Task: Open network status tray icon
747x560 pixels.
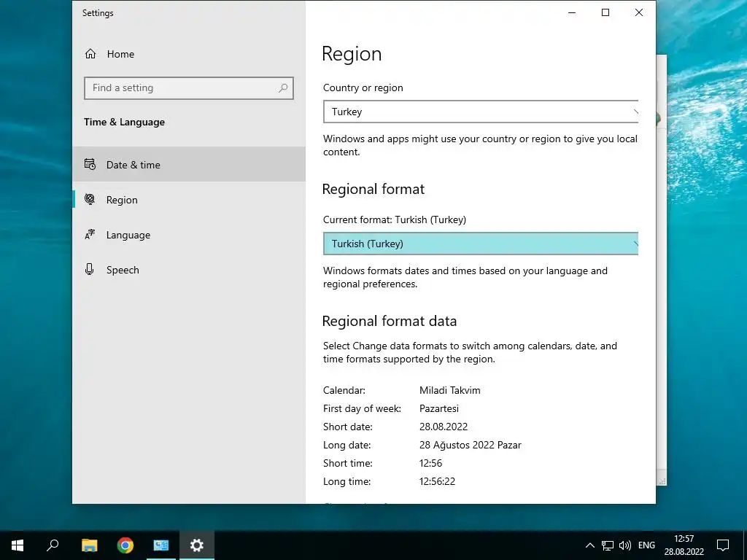Action: 608,545
